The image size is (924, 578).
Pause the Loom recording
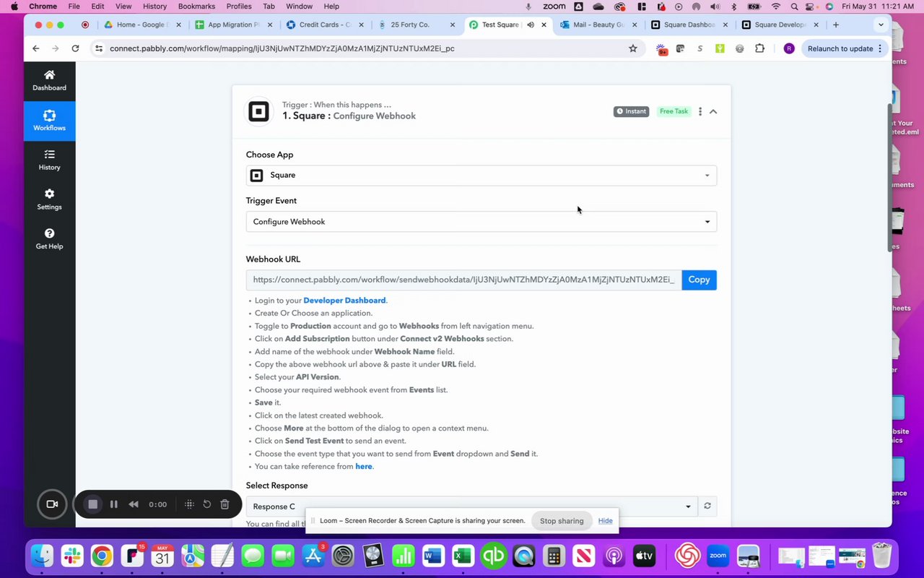click(113, 504)
